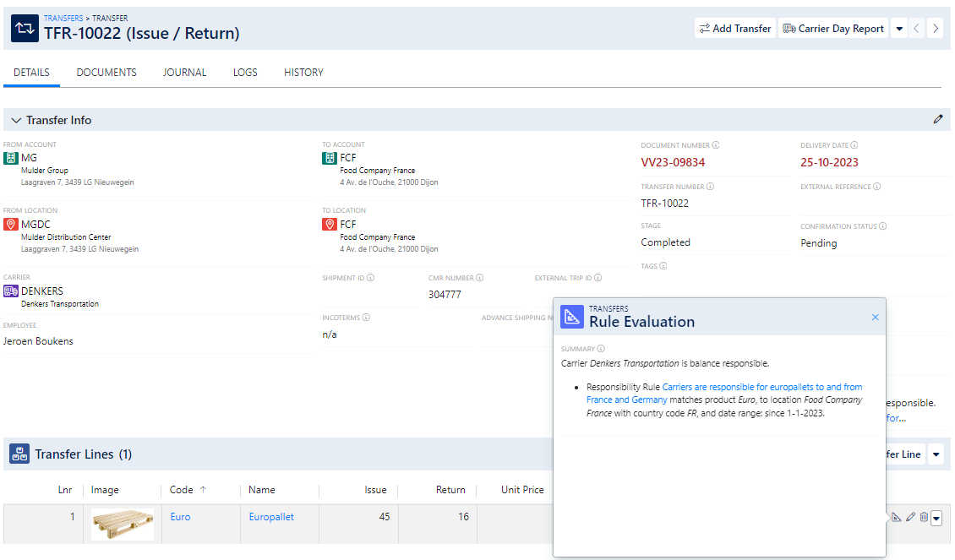The width and height of the screenshot is (955, 560).
Task: Click the transfer arrows icon beside TFR-10022 title
Action: point(25,28)
